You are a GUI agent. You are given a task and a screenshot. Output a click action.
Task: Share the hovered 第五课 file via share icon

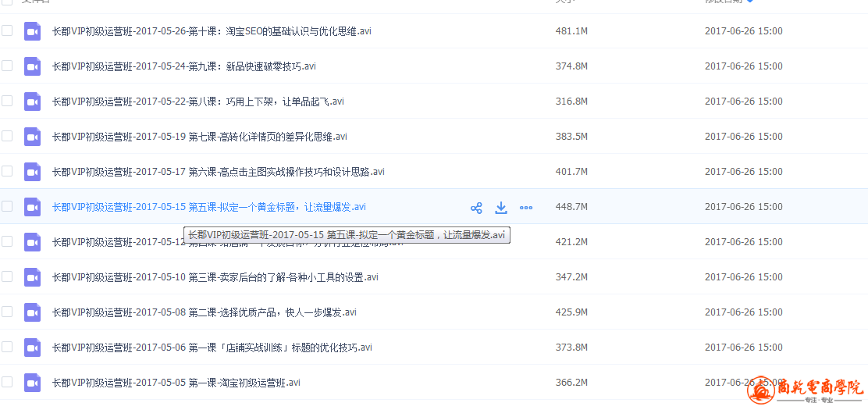click(x=476, y=209)
